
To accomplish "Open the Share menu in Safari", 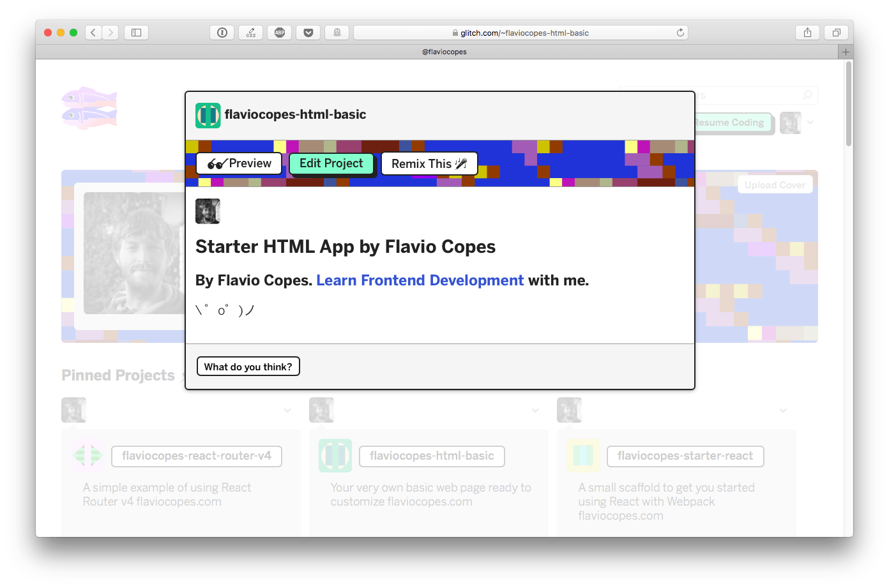I will click(x=807, y=32).
